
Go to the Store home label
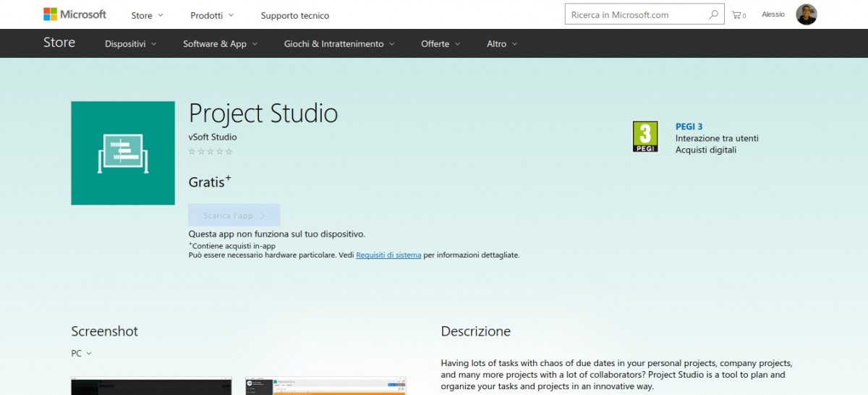pyautogui.click(x=59, y=43)
